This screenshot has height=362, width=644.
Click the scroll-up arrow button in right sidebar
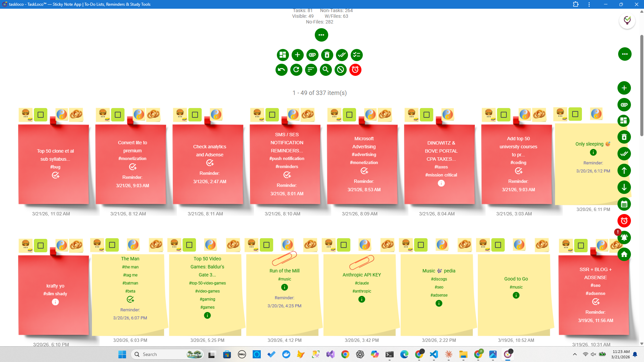624,170
